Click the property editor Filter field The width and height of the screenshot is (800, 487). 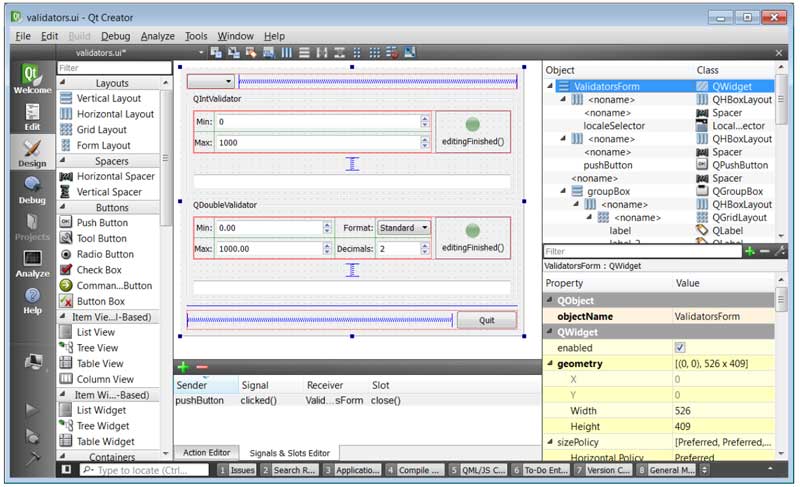[x=643, y=251]
